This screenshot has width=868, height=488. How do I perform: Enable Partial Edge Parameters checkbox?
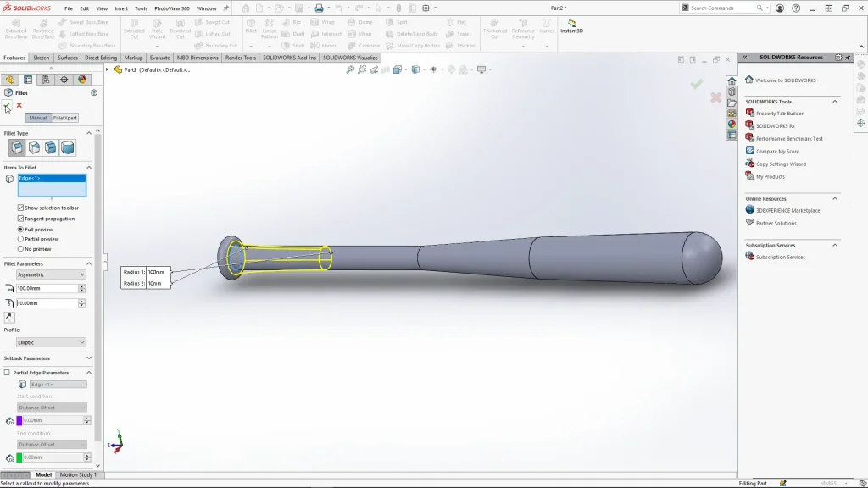(x=8, y=373)
